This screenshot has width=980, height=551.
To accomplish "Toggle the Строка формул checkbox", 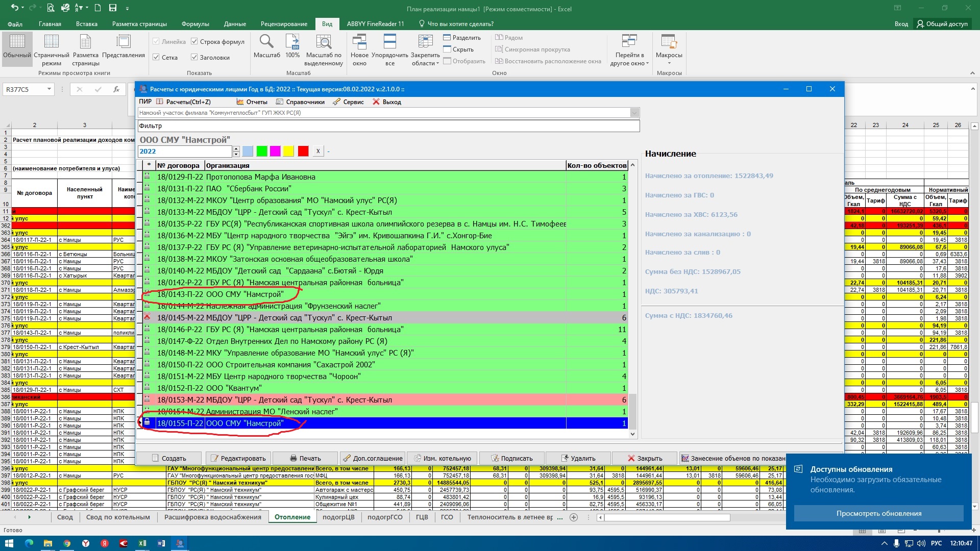I will coord(194,42).
